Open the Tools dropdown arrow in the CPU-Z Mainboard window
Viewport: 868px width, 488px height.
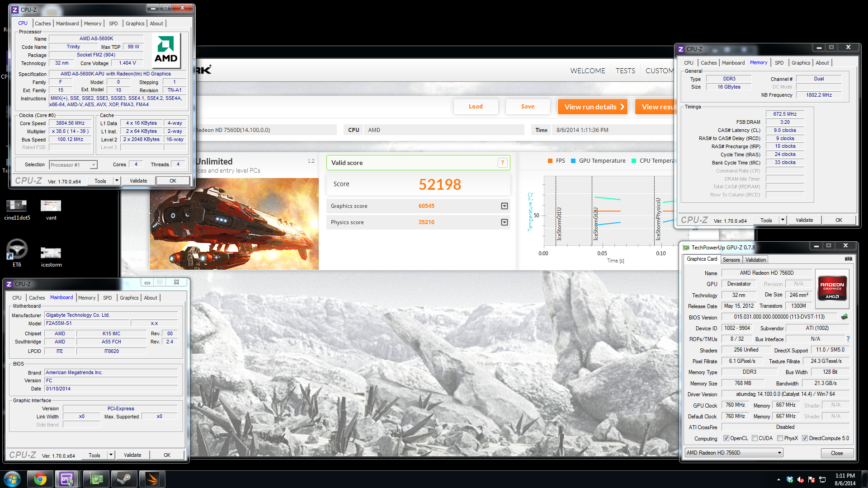(110, 455)
